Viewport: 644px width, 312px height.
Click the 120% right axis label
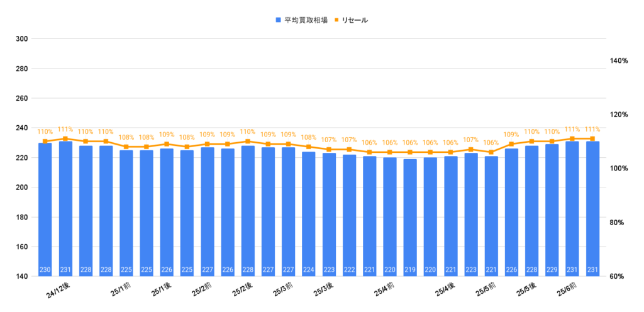point(619,114)
